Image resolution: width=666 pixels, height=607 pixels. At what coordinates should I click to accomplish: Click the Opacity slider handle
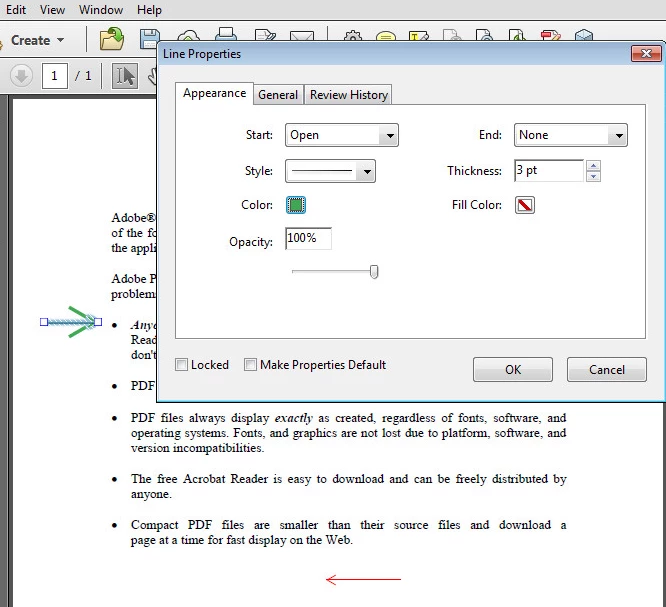pyautogui.click(x=374, y=271)
